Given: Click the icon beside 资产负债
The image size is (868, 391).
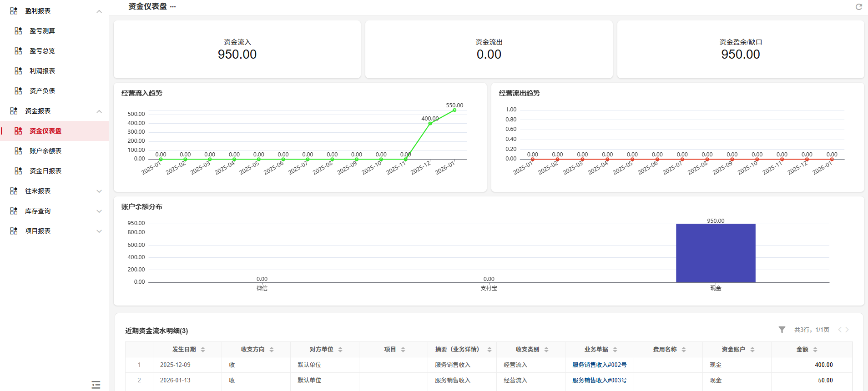Looking at the screenshot, I should (x=18, y=91).
